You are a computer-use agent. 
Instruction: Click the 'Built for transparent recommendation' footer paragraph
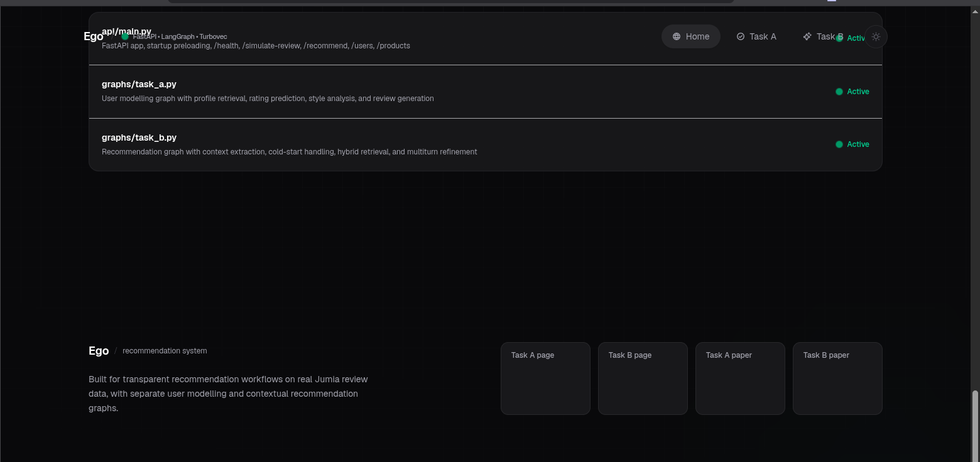tap(228, 394)
